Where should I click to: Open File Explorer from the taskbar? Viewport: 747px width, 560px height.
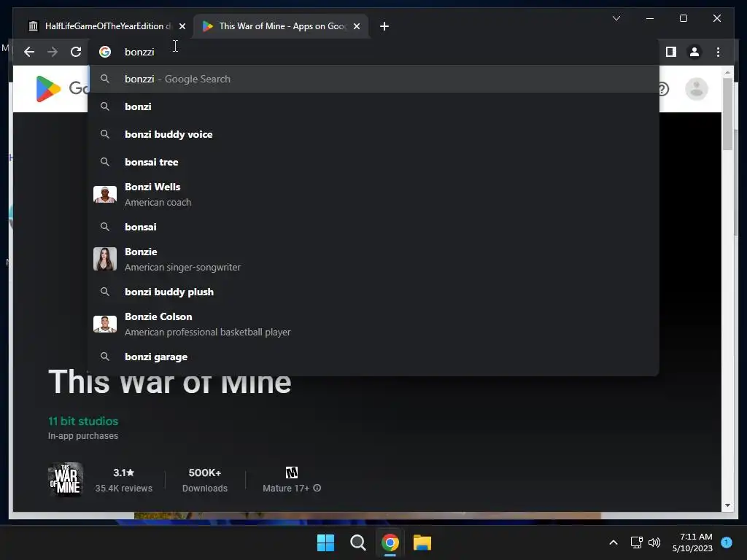point(422,542)
